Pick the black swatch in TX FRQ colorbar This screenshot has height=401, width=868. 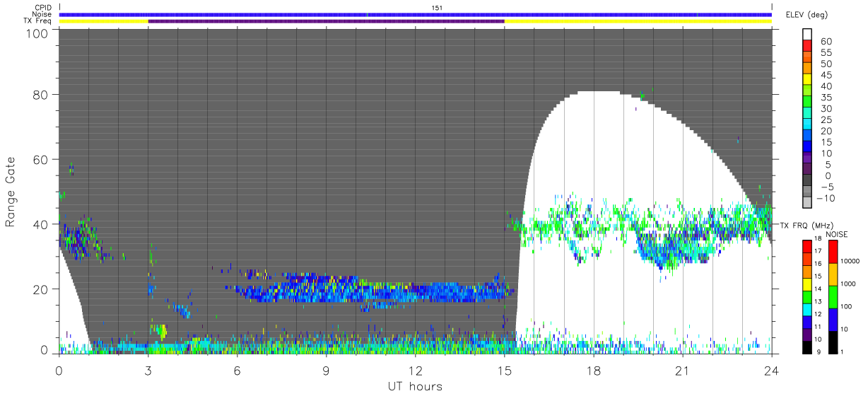(807, 347)
